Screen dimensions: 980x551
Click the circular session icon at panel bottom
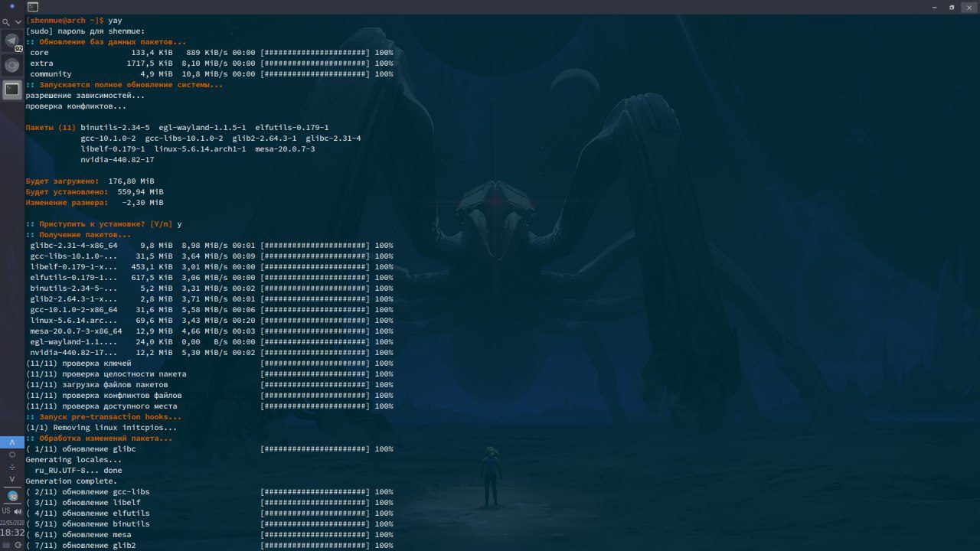(18, 545)
